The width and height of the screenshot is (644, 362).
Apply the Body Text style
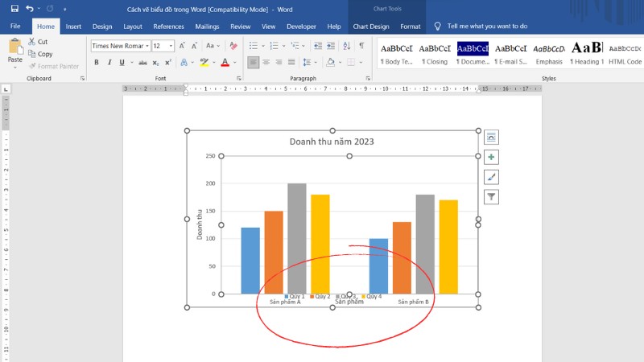(x=396, y=54)
